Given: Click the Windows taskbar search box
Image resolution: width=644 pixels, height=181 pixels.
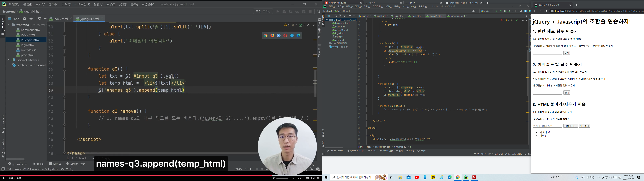Looking at the screenshot, I should [x=359, y=177].
